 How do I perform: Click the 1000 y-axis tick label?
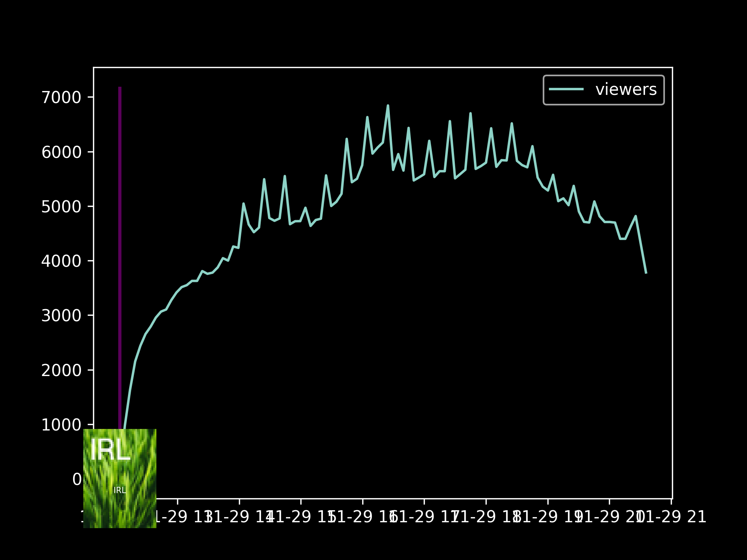[x=61, y=425]
